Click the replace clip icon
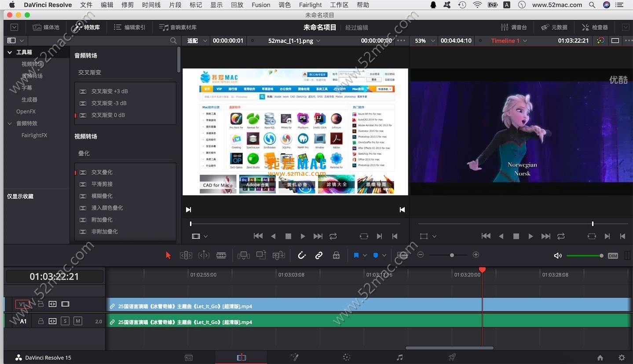Screen dimensions: 633x364 pos(279,255)
